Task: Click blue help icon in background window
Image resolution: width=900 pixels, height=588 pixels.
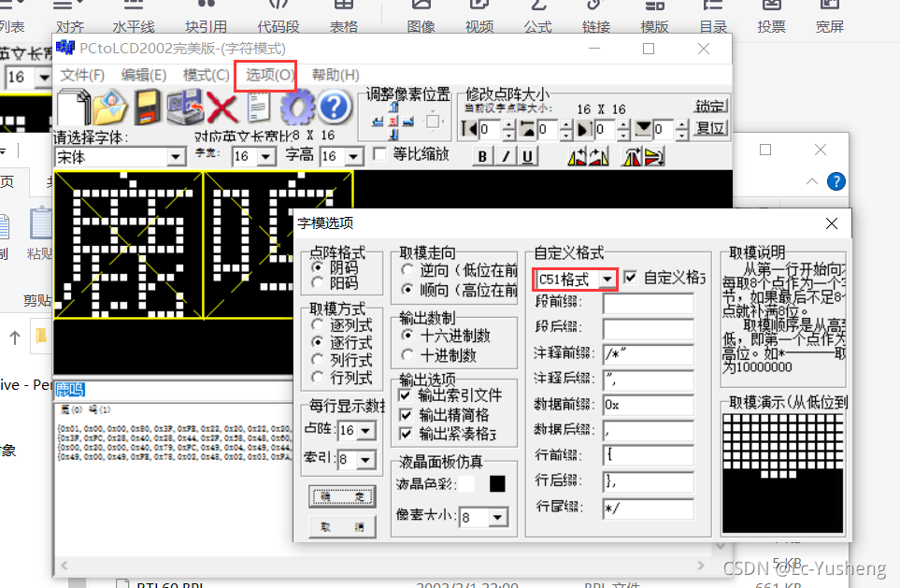Action: [x=836, y=181]
